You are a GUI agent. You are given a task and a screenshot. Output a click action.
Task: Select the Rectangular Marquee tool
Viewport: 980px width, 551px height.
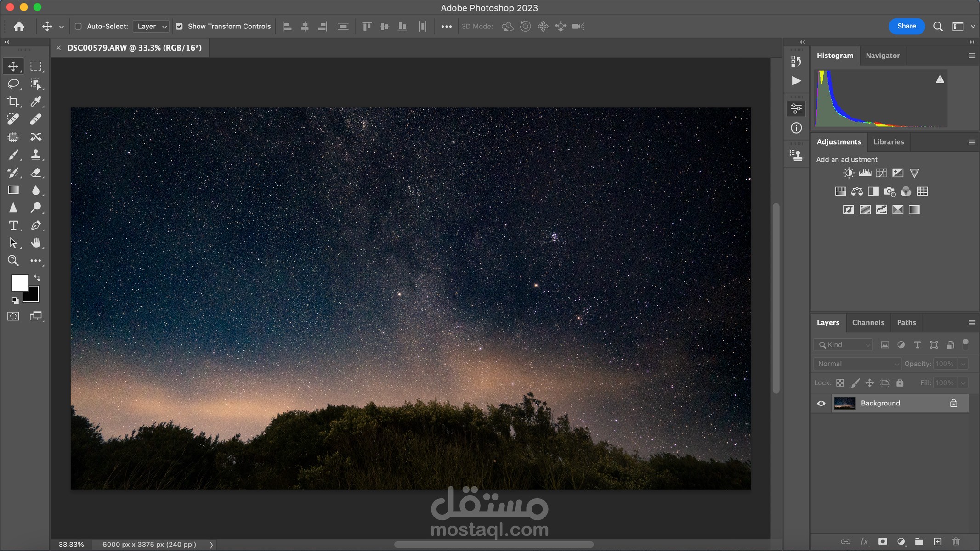36,66
